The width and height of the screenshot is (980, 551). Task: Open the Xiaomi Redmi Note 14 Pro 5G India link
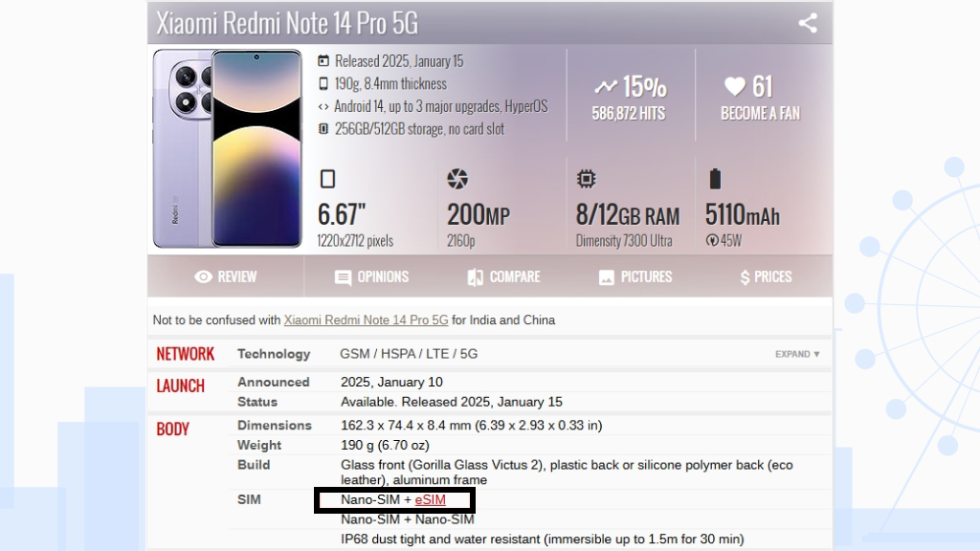[x=366, y=320]
